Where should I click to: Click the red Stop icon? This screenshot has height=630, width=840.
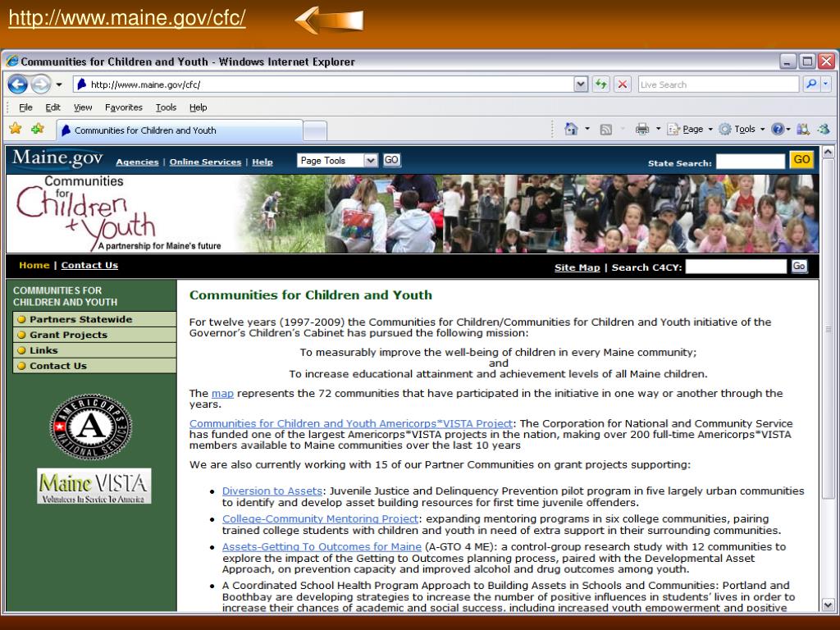click(622, 84)
